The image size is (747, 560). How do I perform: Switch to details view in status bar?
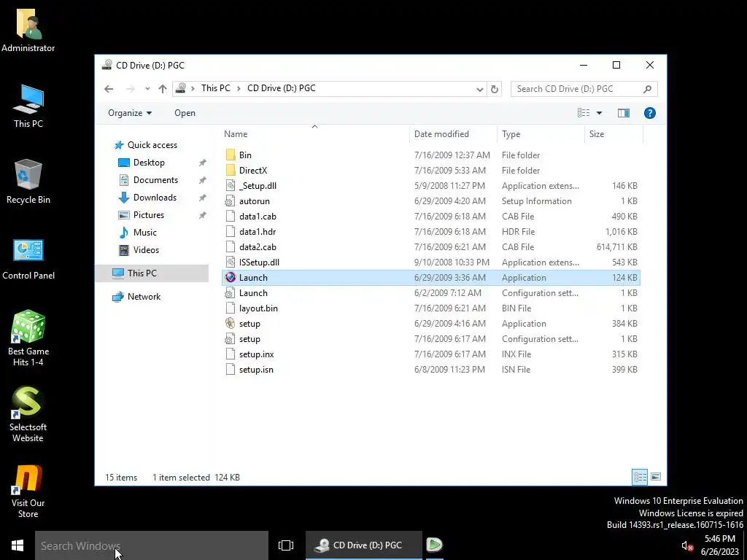pyautogui.click(x=639, y=477)
